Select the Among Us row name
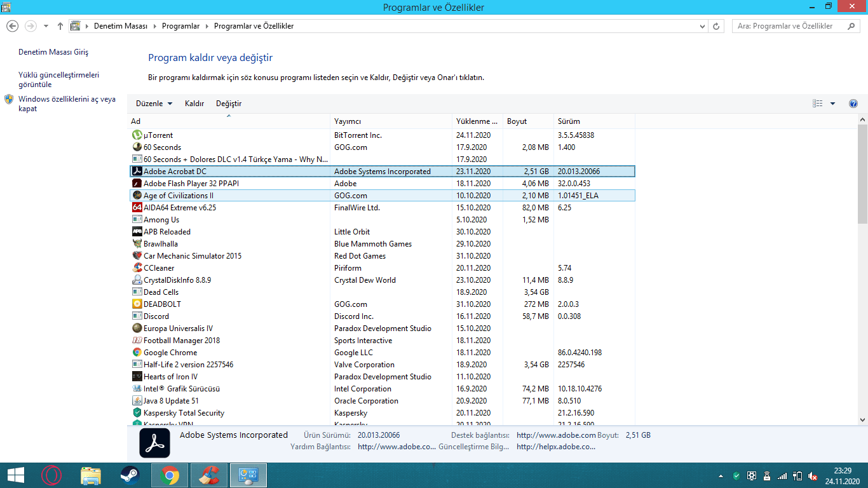 pyautogui.click(x=161, y=219)
